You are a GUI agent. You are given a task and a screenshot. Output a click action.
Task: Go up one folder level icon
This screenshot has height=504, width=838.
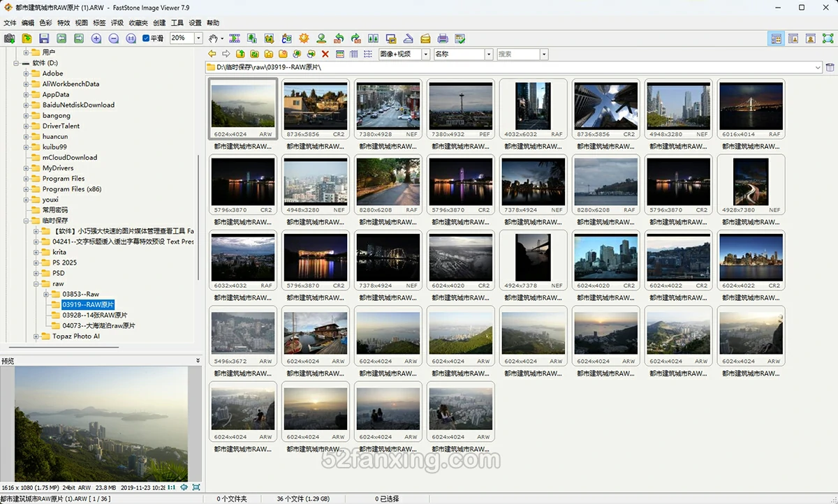(240, 54)
